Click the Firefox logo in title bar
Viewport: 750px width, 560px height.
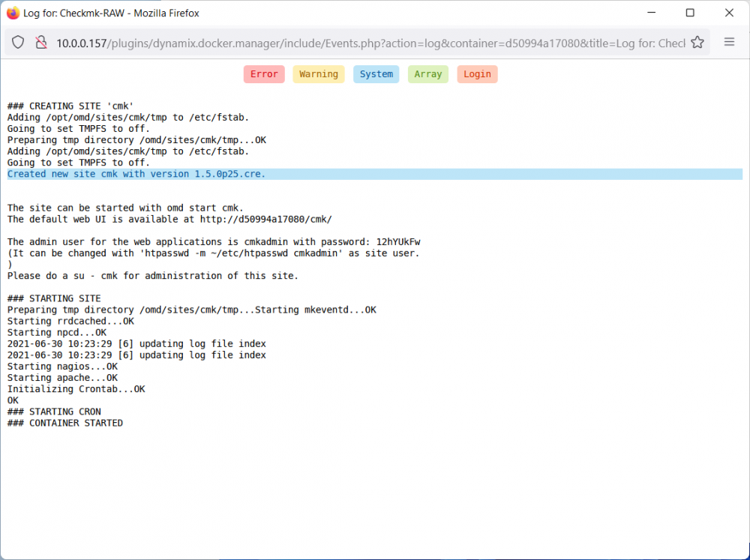tap(13, 13)
